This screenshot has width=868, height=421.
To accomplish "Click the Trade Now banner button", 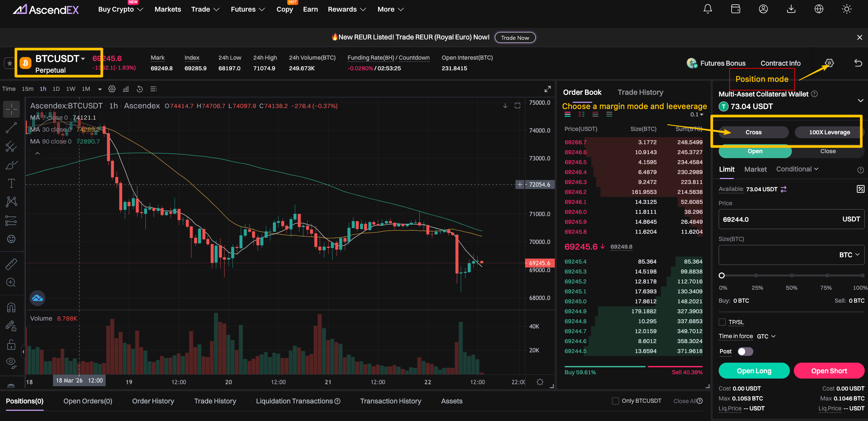I will click(x=514, y=37).
